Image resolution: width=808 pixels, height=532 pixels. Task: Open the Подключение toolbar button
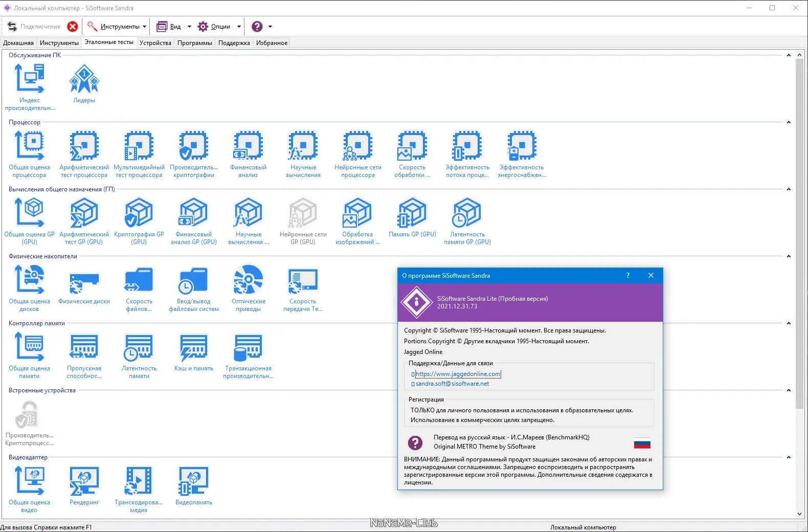coord(34,27)
